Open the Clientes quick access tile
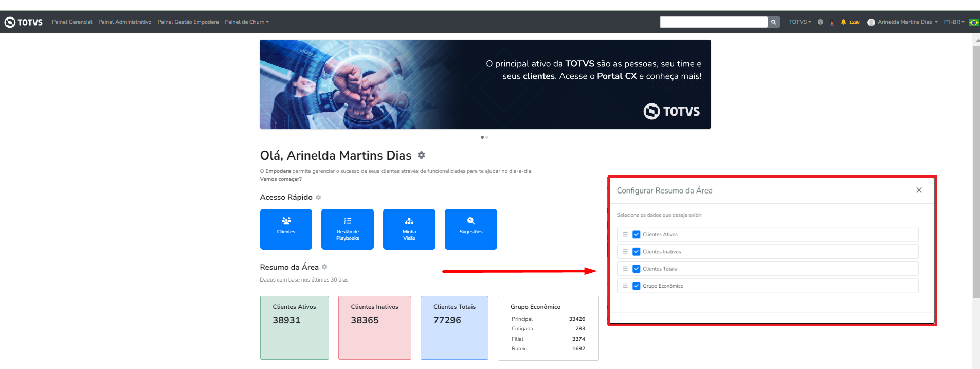The height and width of the screenshot is (369, 980). (286, 229)
